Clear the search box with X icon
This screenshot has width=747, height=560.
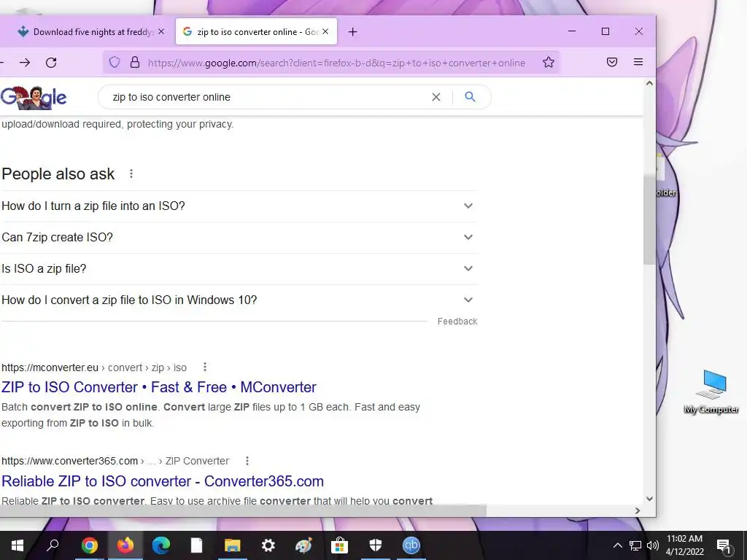[x=436, y=97]
